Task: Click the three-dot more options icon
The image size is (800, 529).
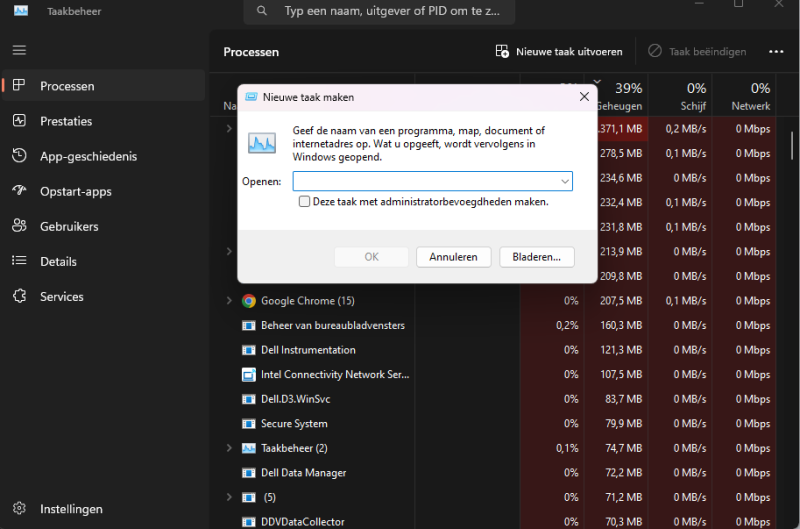Action: [776, 52]
